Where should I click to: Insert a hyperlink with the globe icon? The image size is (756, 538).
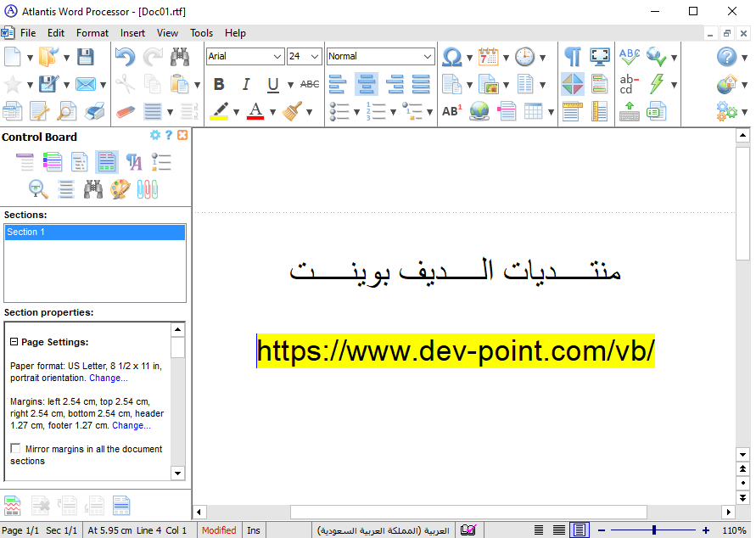(x=479, y=111)
